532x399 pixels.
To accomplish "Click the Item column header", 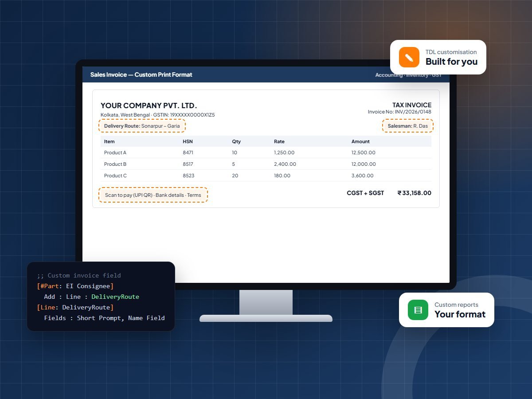I will (110, 141).
